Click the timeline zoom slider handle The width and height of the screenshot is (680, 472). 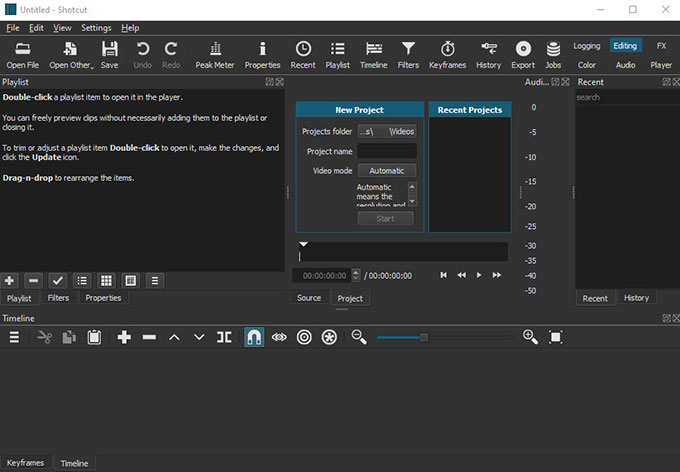[424, 337]
